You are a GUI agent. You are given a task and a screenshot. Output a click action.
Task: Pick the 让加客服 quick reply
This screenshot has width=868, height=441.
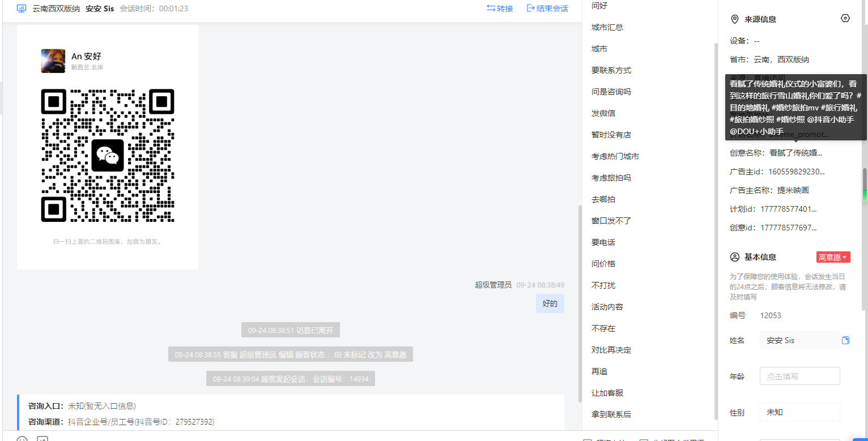tap(607, 393)
